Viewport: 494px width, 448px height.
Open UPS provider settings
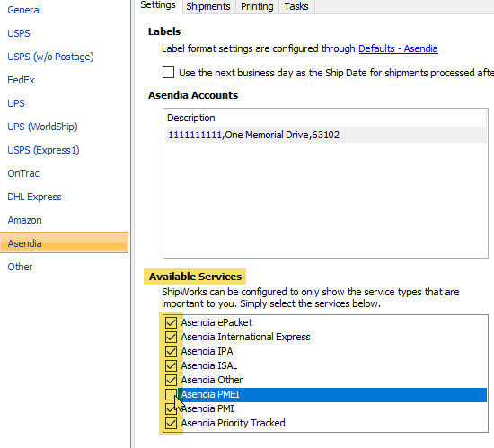pos(16,103)
